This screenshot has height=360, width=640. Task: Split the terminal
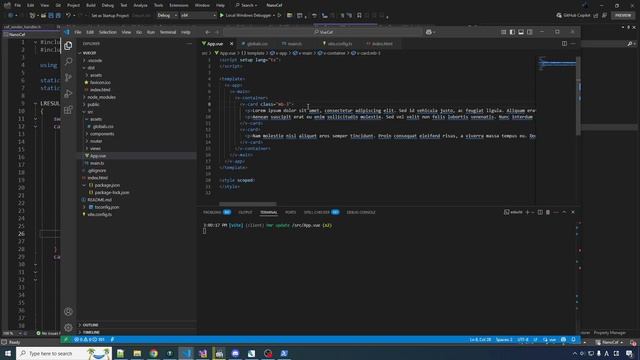click(x=540, y=212)
